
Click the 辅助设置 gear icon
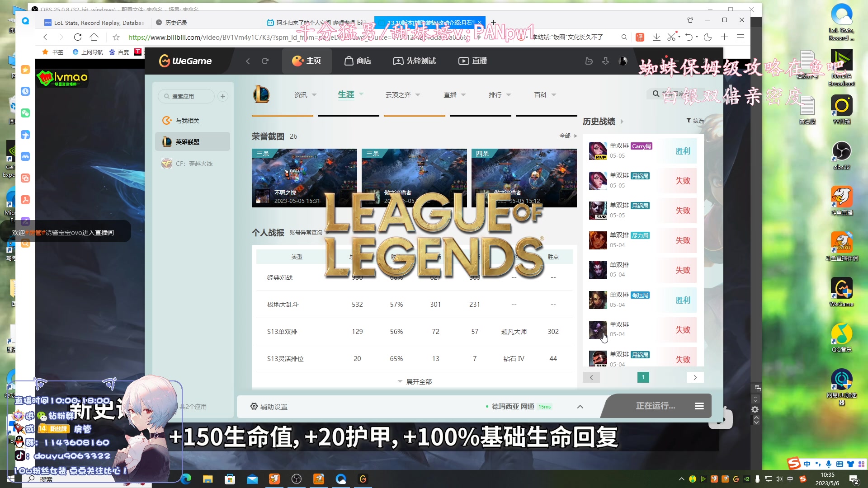coord(254,406)
